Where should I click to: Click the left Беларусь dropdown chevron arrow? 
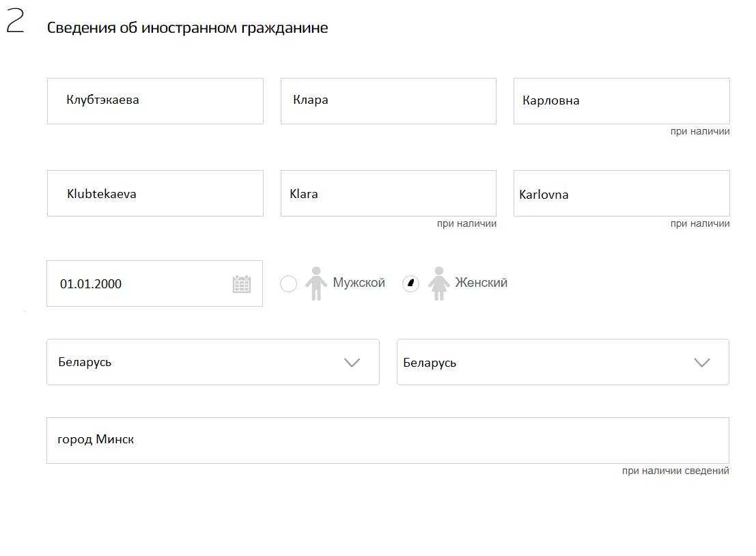click(x=352, y=363)
